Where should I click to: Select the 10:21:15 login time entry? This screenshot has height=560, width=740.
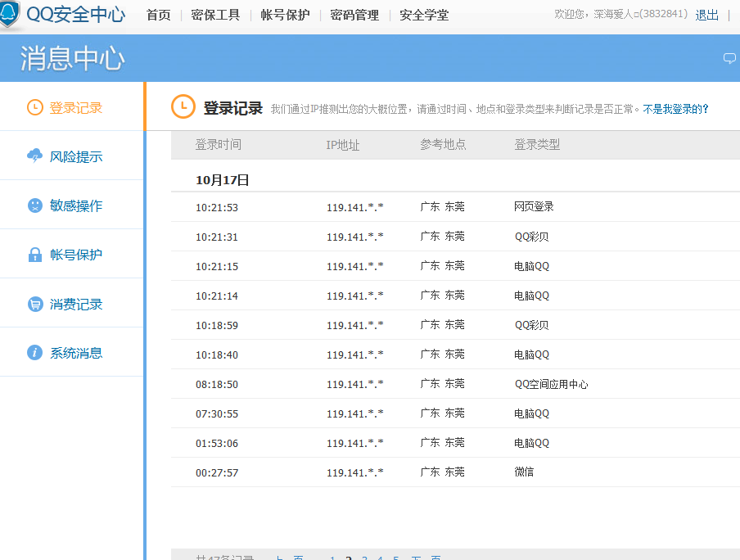217,266
